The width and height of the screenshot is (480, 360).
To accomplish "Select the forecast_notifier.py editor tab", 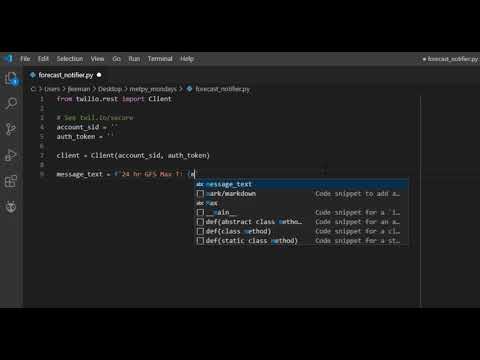I will pos(65,75).
